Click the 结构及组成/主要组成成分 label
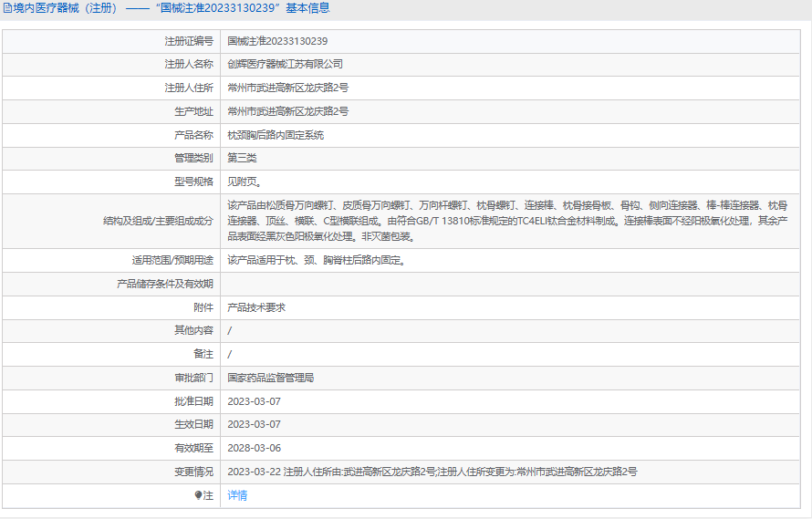This screenshot has height=519, width=812. pyautogui.click(x=158, y=221)
